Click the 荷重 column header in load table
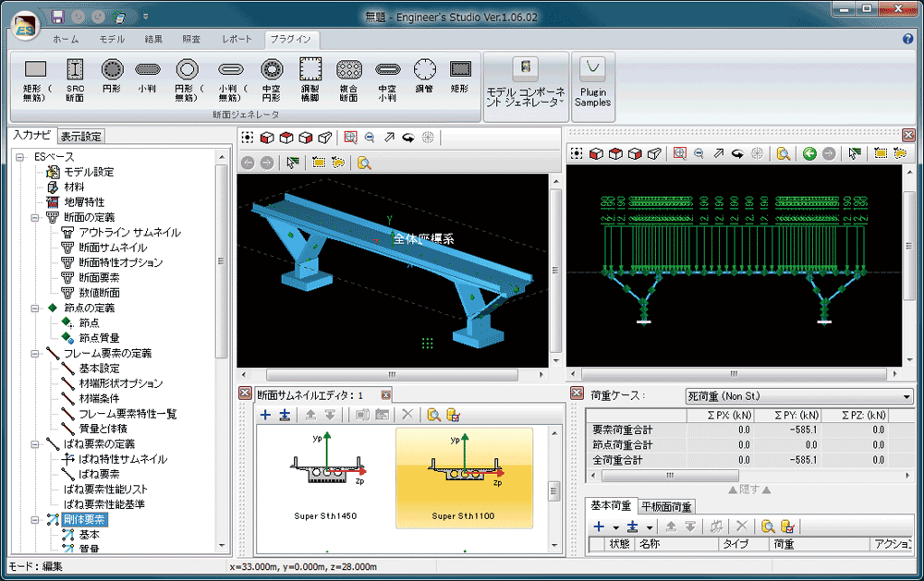The image size is (924, 581). coord(819,544)
